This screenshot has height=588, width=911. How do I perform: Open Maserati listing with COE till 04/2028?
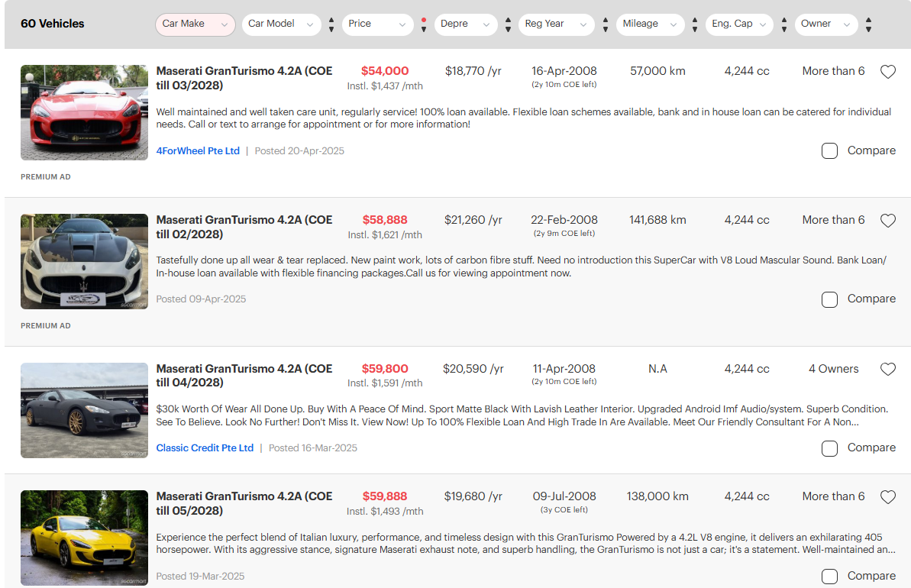(244, 376)
